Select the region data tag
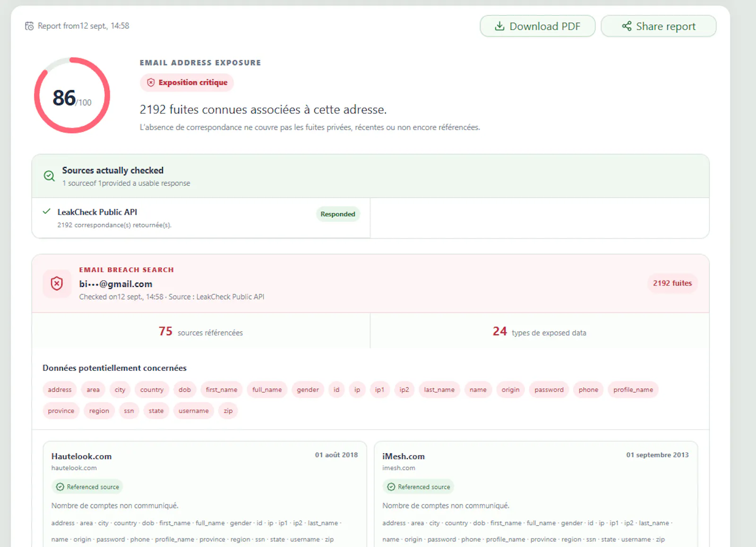This screenshot has height=547, width=756. pyautogui.click(x=99, y=411)
